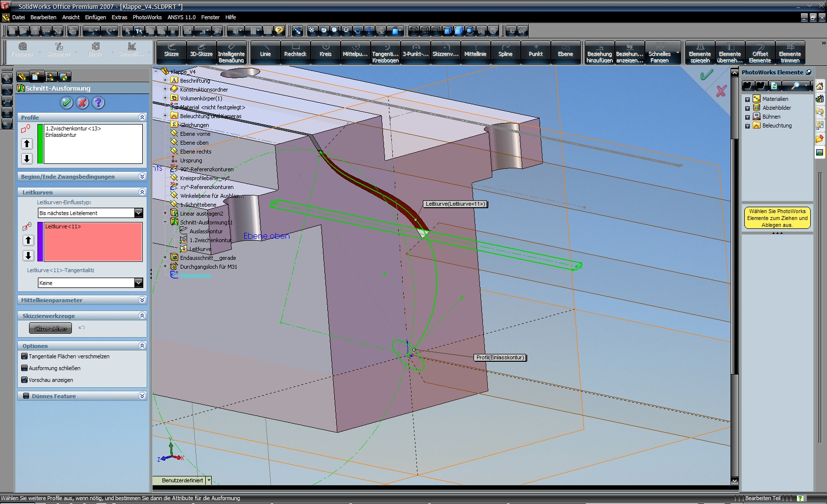Choose the Rechteck sketch tool
Image resolution: width=827 pixels, height=504 pixels.
[295, 53]
